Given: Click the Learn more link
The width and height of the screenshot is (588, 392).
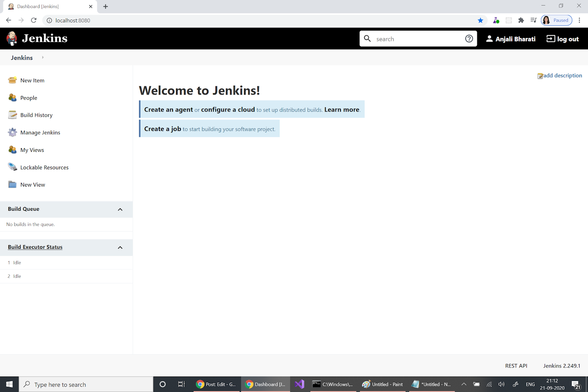Looking at the screenshot, I should tap(342, 110).
